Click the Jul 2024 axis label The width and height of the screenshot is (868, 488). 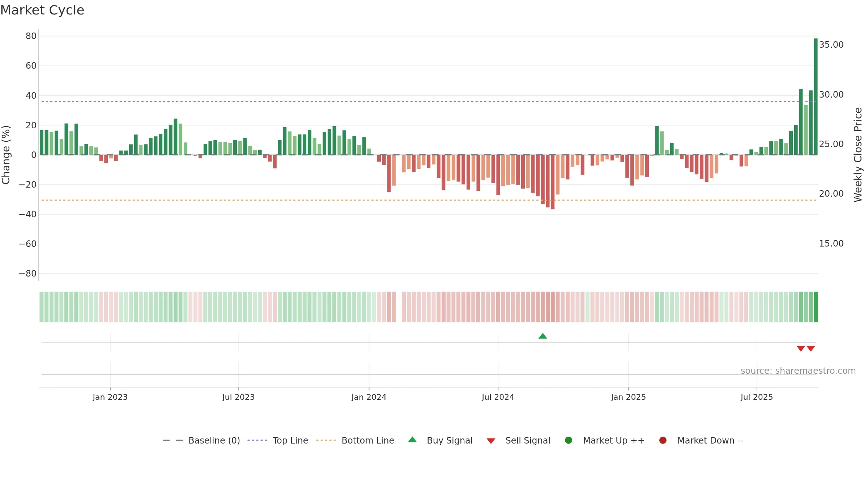tap(498, 397)
